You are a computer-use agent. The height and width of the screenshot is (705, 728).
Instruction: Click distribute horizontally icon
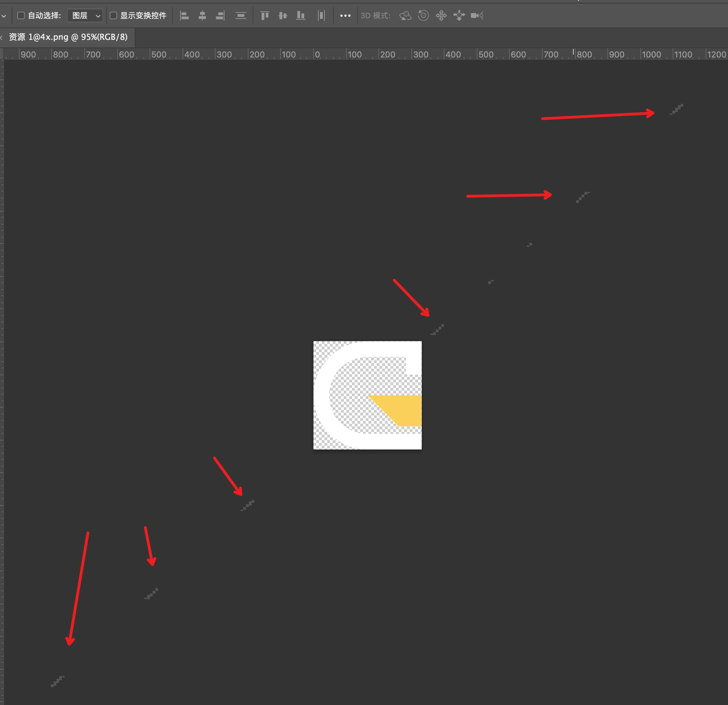click(321, 15)
